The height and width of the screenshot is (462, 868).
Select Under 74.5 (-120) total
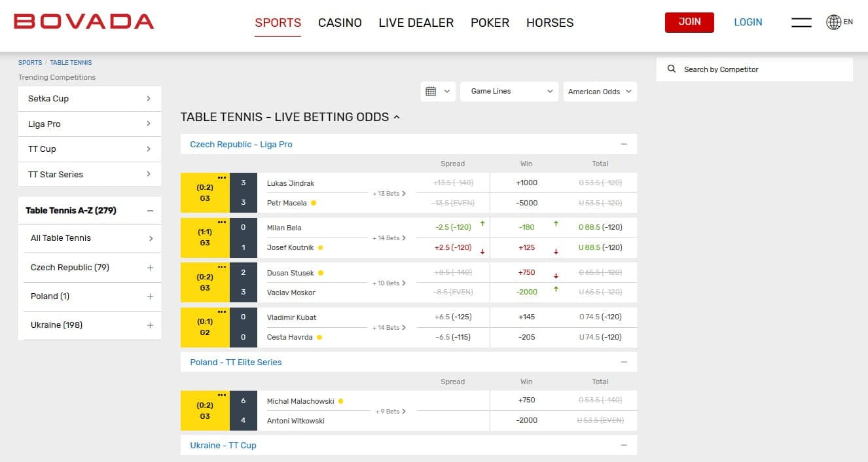[x=600, y=338]
